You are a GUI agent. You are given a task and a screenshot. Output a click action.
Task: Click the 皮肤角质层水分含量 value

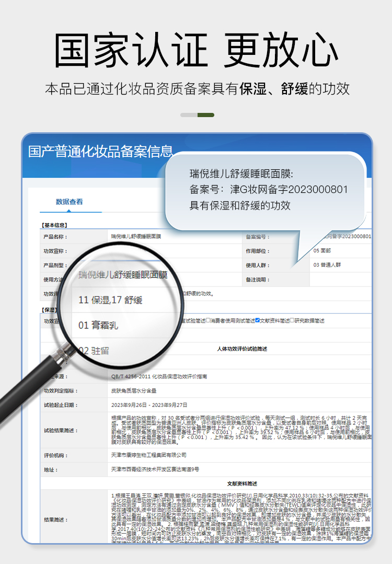[134, 390]
